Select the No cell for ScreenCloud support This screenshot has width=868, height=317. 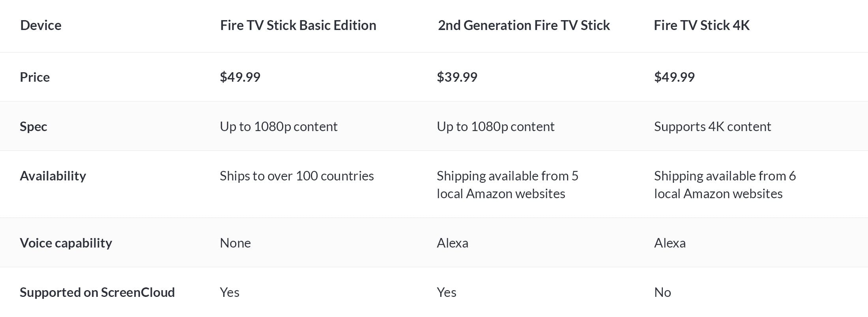point(662,293)
